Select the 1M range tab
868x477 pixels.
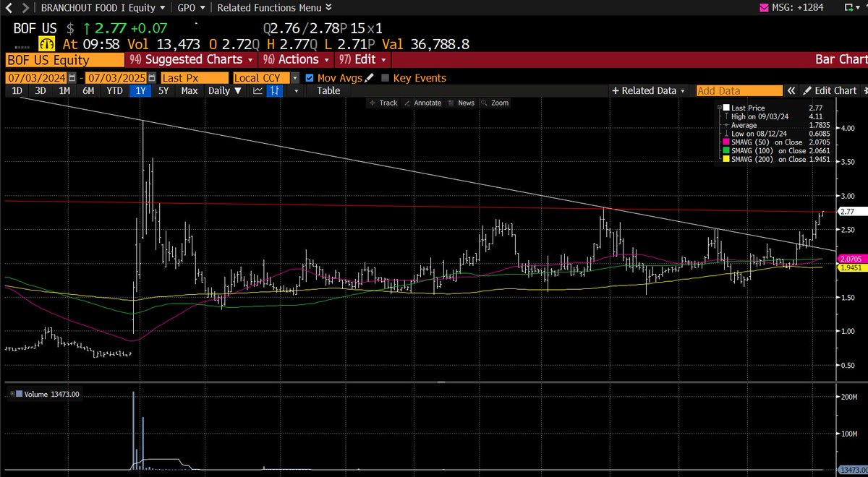pos(64,91)
